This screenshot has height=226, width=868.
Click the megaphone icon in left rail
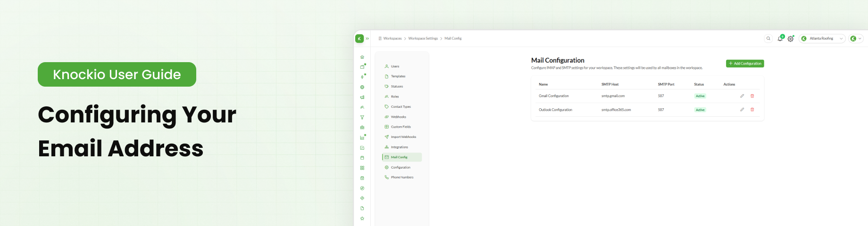[362, 97]
